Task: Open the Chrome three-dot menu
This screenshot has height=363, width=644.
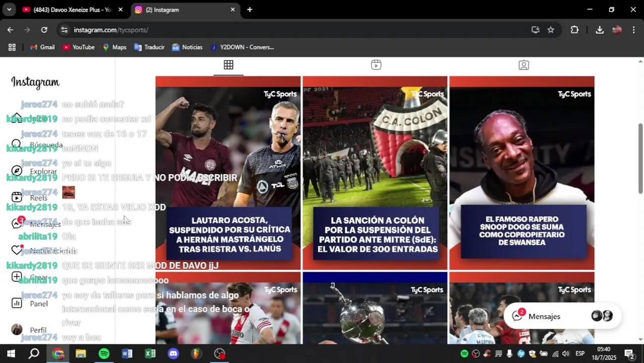Action: [633, 30]
